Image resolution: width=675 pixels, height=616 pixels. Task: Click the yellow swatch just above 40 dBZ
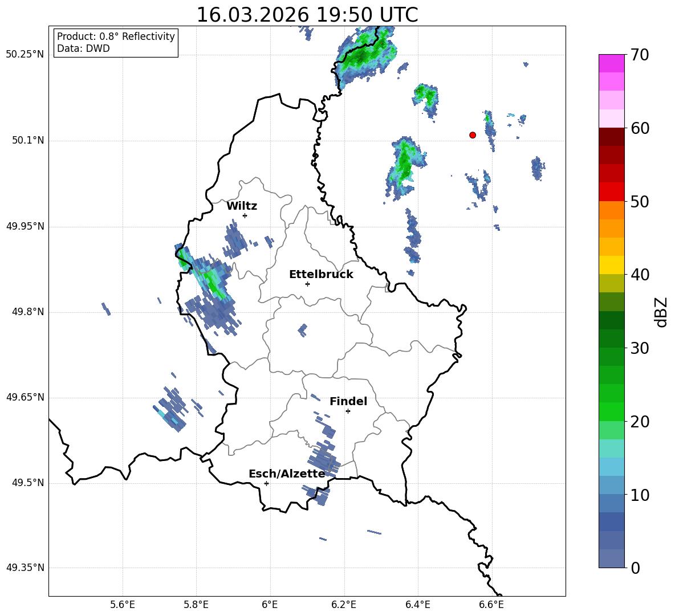point(611,265)
